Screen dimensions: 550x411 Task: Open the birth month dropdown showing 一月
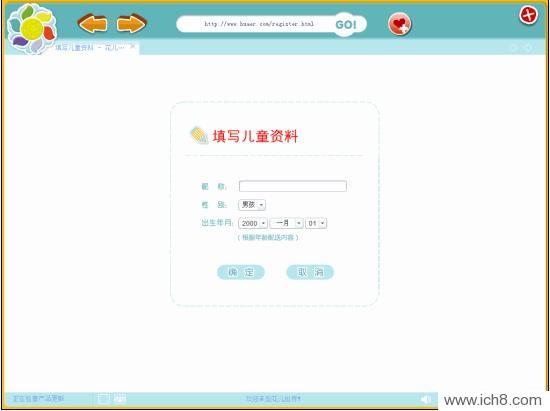(286, 223)
